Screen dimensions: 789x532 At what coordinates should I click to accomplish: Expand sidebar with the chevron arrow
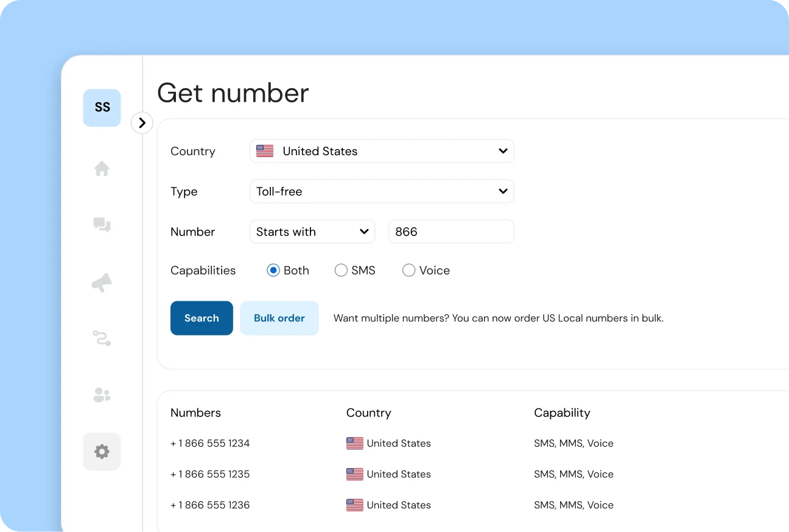click(x=142, y=123)
